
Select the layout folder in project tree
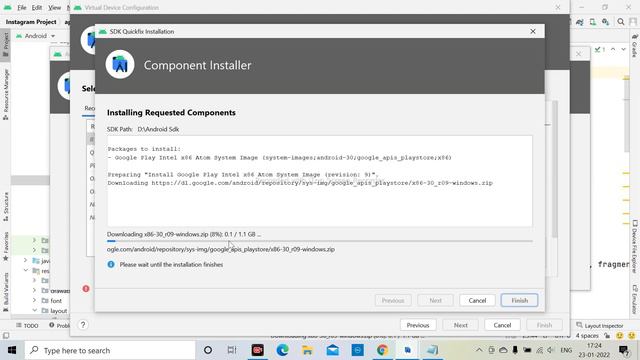pyautogui.click(x=58, y=311)
